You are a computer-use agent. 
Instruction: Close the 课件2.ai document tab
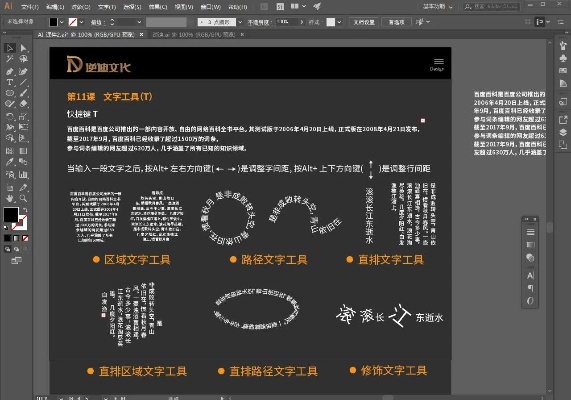(141, 35)
